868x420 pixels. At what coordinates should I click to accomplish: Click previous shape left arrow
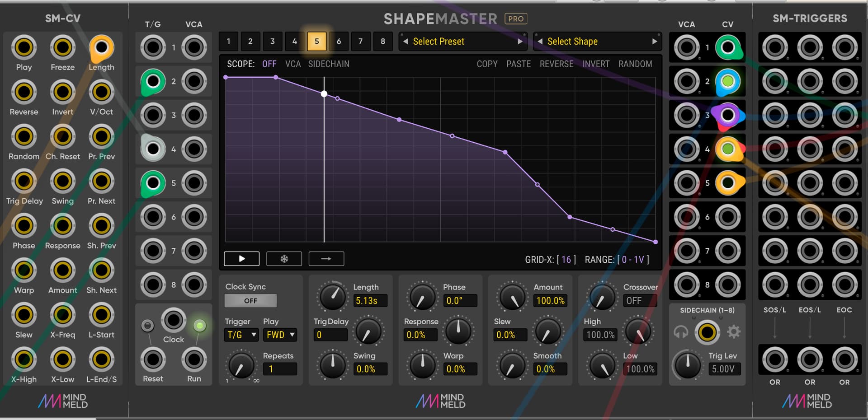(540, 42)
